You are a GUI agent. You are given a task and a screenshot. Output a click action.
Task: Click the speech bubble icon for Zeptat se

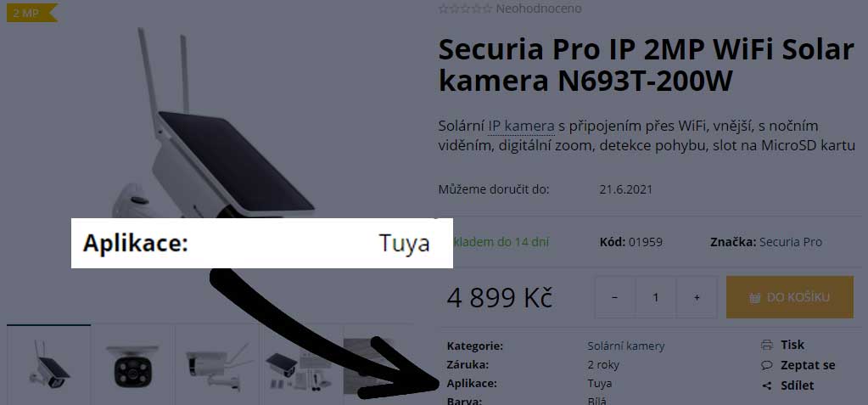coord(767,365)
